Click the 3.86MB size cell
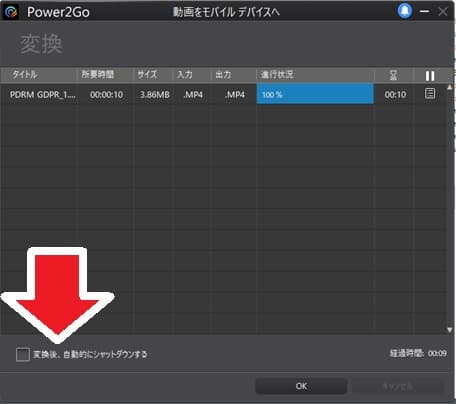 155,95
